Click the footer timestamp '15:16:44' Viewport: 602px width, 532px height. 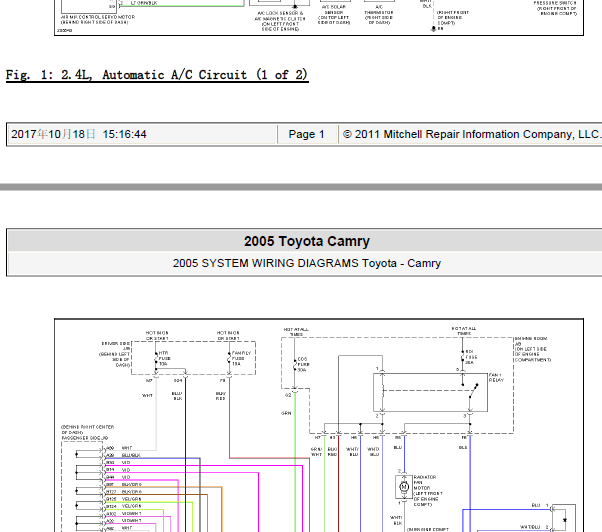124,134
